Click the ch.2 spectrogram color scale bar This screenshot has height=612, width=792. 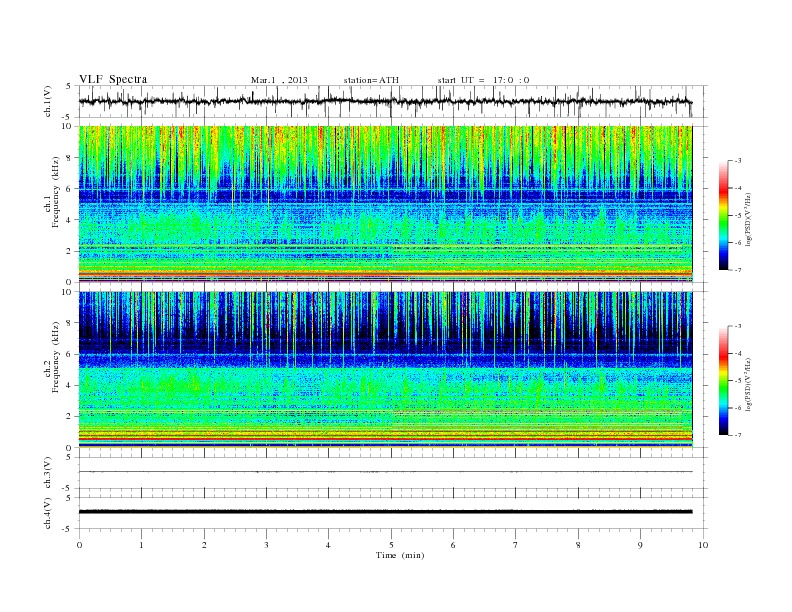tap(723, 380)
